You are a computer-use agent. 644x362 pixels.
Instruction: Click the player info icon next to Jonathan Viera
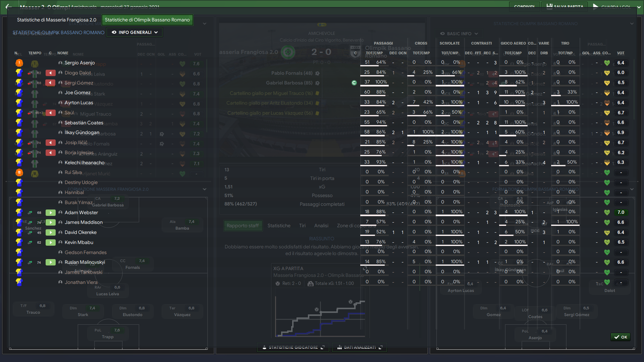pyautogui.click(x=60, y=283)
